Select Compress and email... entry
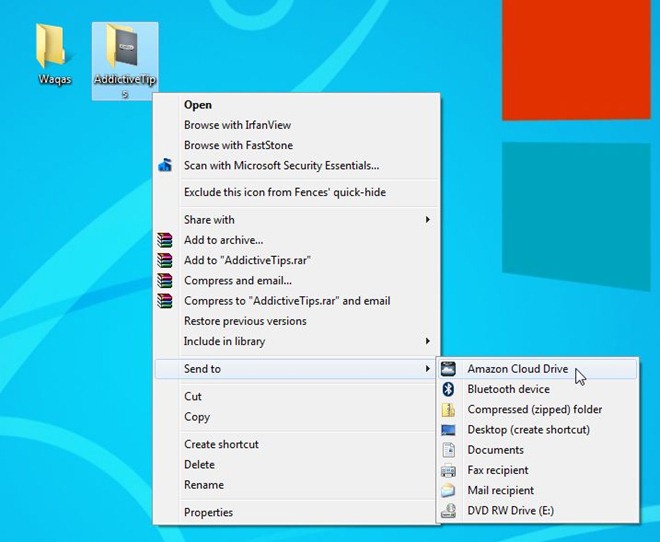The image size is (660, 542). pyautogui.click(x=296, y=280)
